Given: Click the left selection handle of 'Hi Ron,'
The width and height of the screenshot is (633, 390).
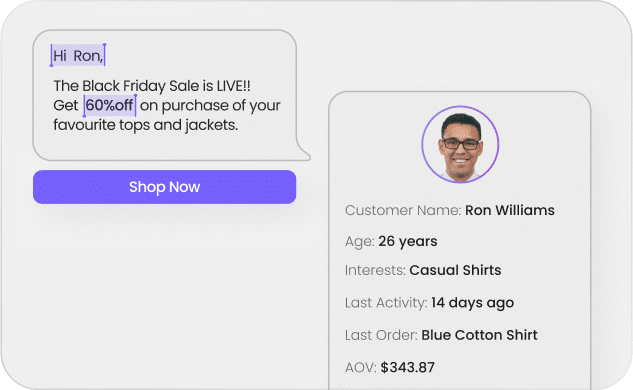Looking at the screenshot, I should 51,56.
